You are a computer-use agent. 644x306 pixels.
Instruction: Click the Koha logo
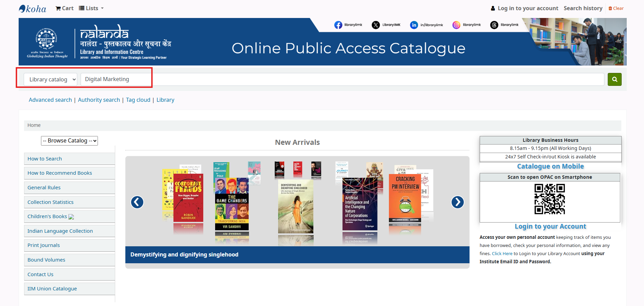point(33,8)
